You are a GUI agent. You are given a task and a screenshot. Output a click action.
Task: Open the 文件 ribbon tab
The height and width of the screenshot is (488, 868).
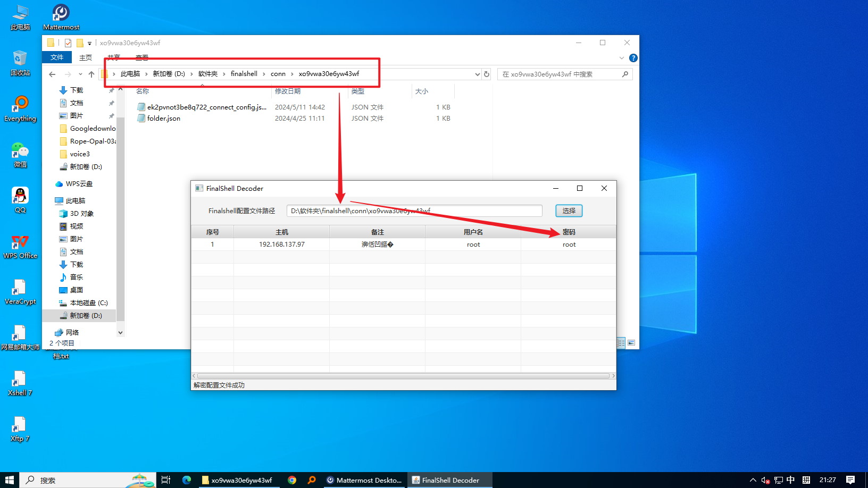pyautogui.click(x=57, y=57)
